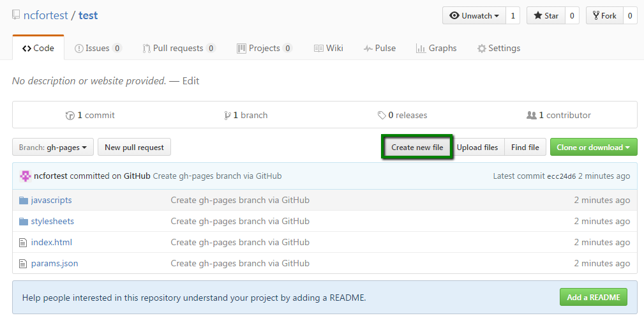Click the stylesheets folder icon
Viewport: 644px width, 318px height.
coord(24,222)
